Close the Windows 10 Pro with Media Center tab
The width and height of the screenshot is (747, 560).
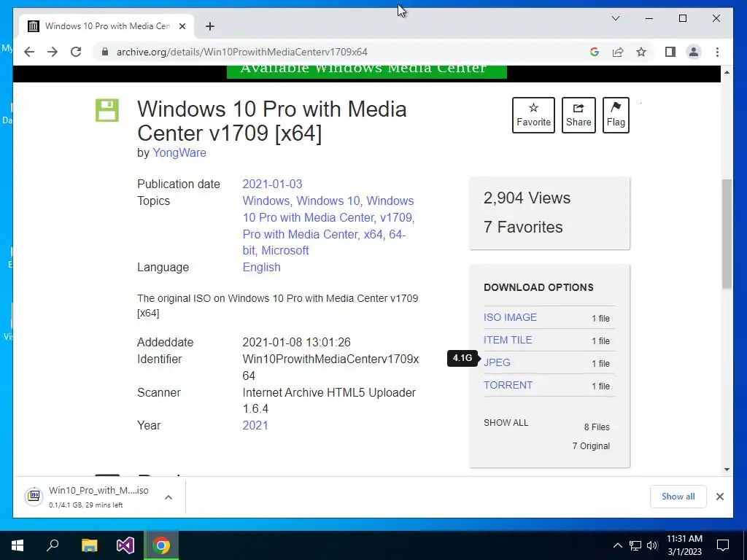click(182, 26)
